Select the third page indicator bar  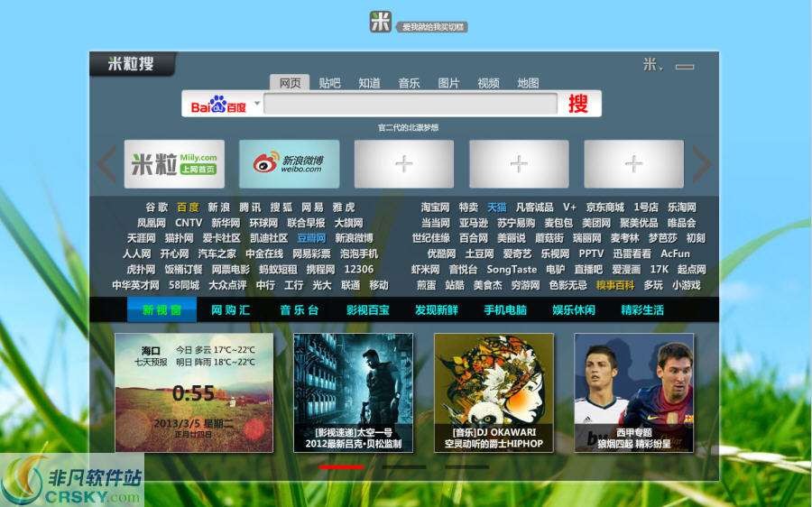[x=466, y=467]
